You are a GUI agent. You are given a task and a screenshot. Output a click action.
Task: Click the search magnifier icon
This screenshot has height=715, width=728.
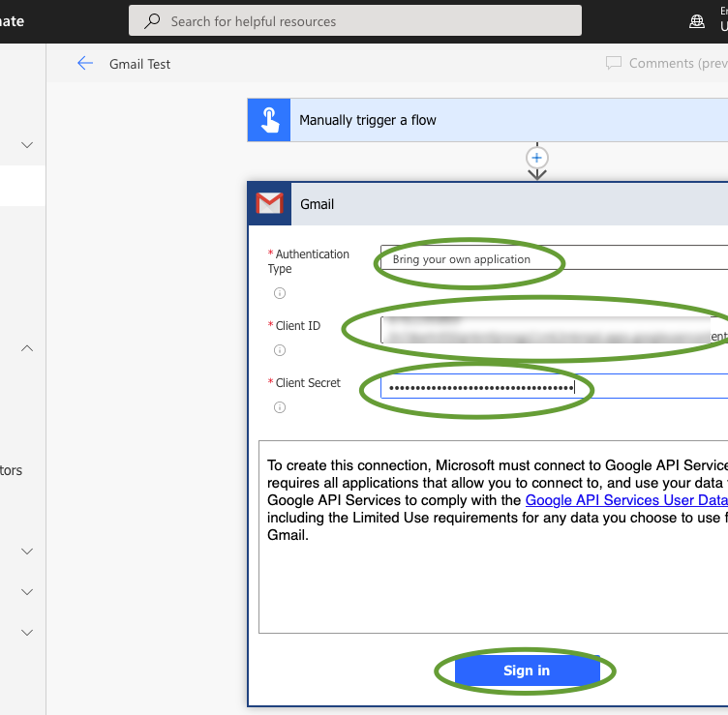tap(152, 21)
